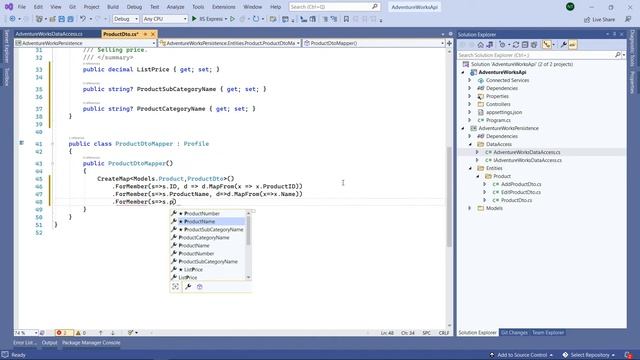Open the Package Manager Console tab

(91, 343)
